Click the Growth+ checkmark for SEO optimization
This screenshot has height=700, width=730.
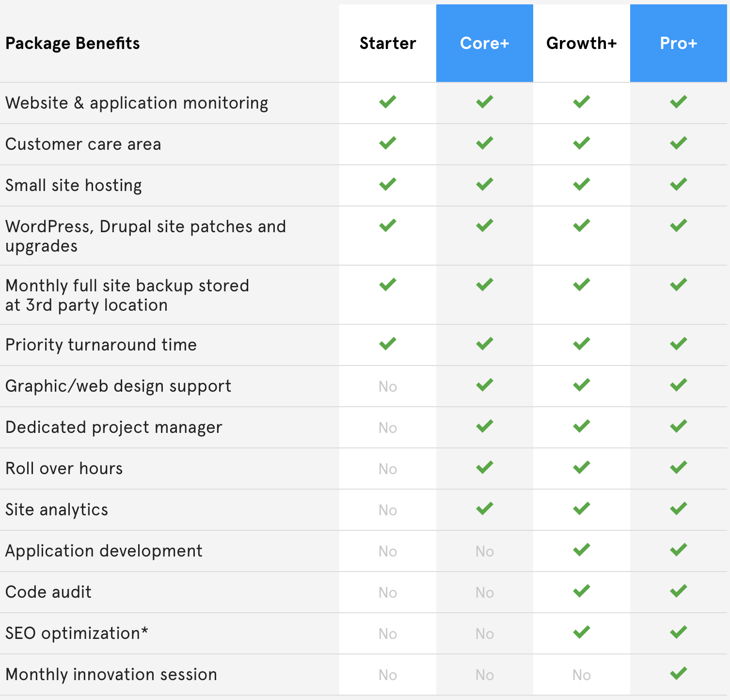[582, 632]
